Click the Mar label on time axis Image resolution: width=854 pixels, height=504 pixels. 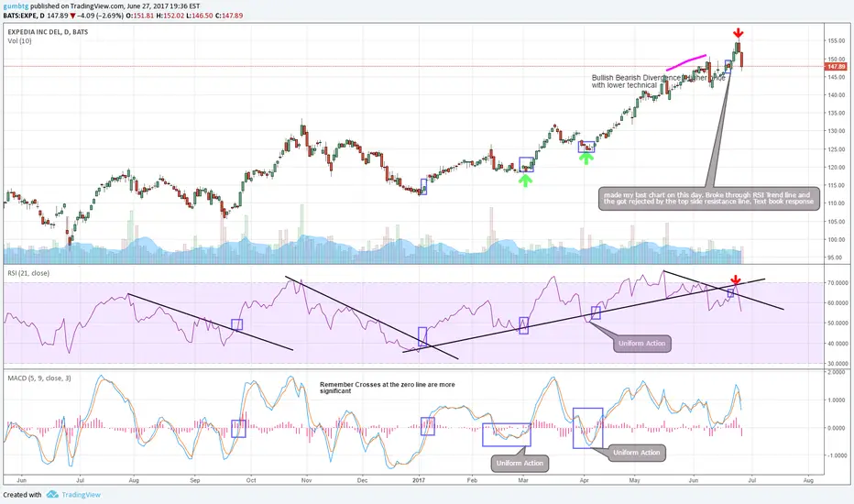pos(523,480)
